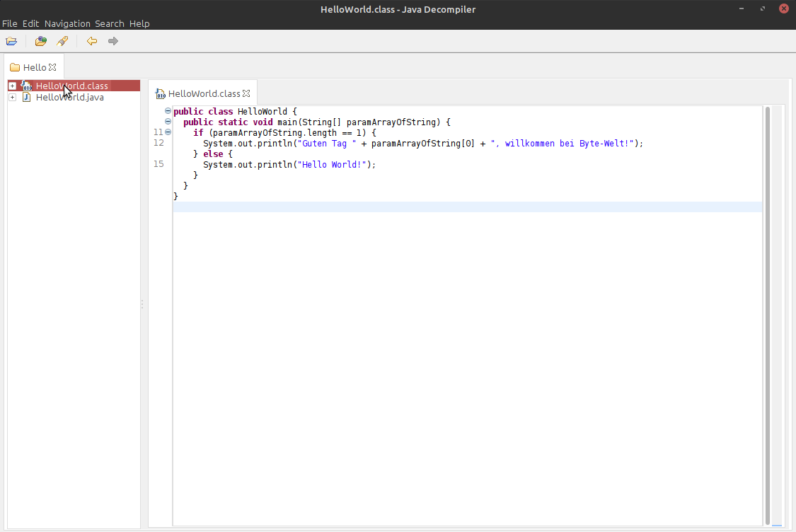The height and width of the screenshot is (532, 796).
Task: Expand the HelloWorld.class tree node
Action: coord(12,86)
